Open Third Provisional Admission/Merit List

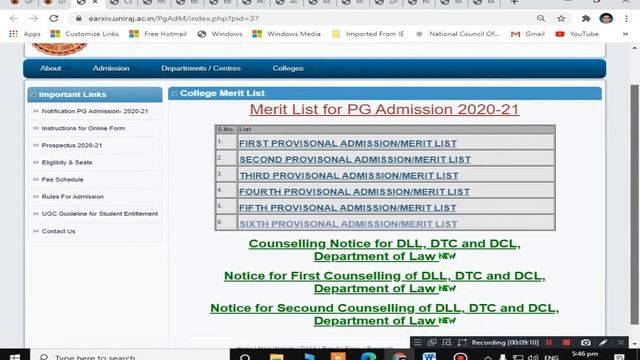coord(349,176)
